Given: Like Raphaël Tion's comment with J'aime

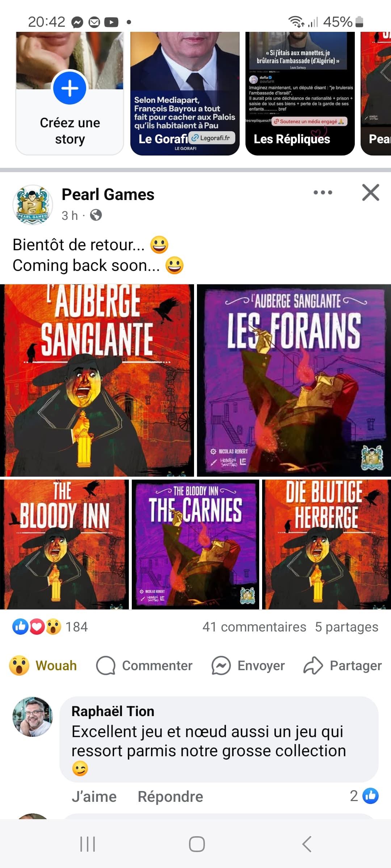Looking at the screenshot, I should [x=94, y=796].
